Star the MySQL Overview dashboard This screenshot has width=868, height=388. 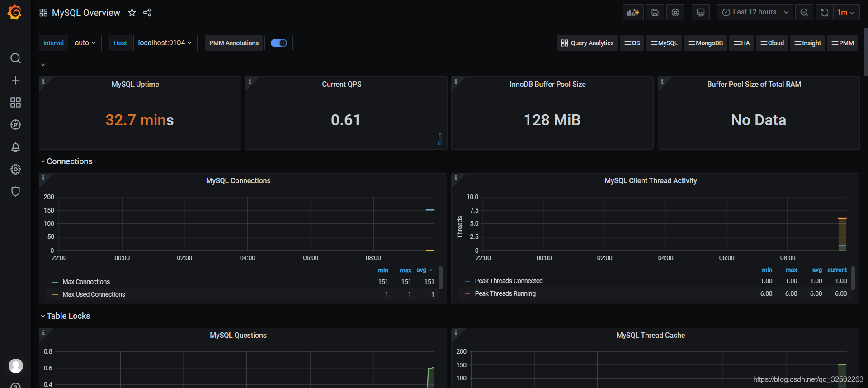132,13
